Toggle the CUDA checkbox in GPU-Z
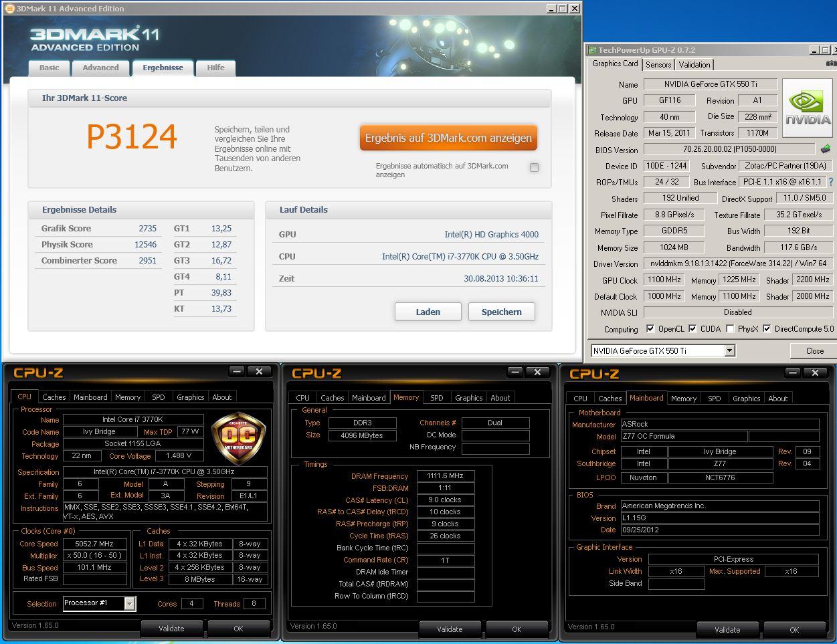Viewport: 837px width, 644px height. [692, 328]
